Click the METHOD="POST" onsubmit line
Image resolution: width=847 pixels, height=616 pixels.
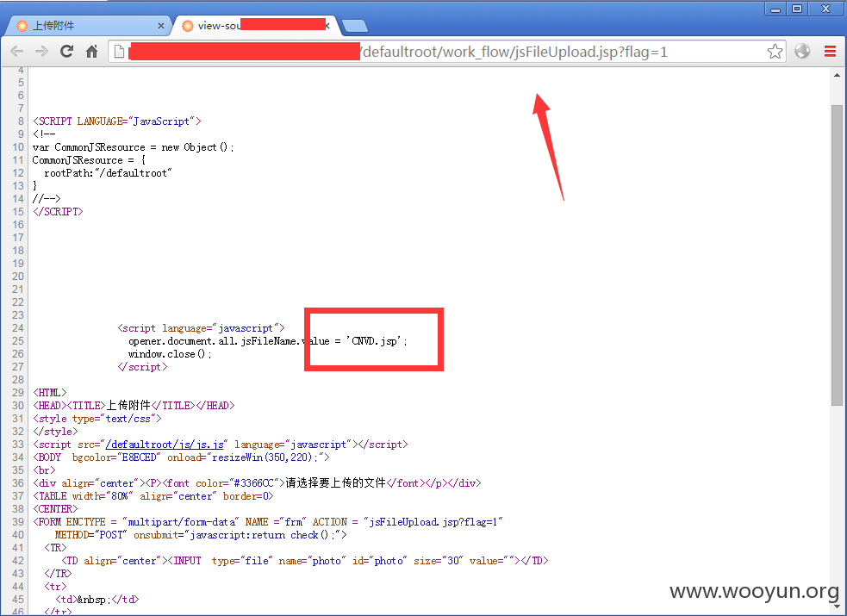pos(201,534)
